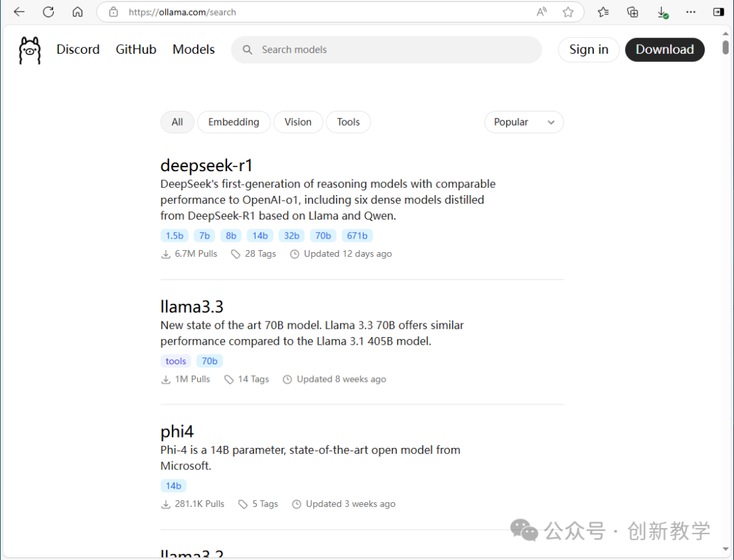734x560 pixels.
Task: Add page to favorites star icon
Action: click(x=567, y=12)
